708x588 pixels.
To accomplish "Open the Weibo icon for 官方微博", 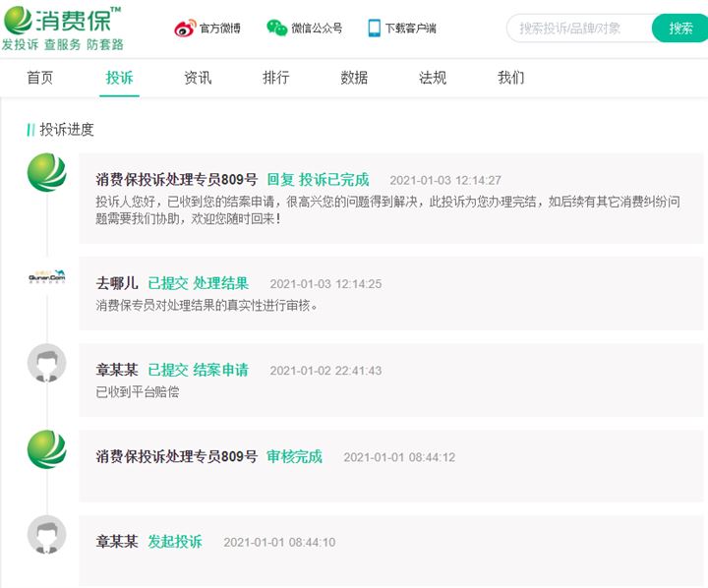I will 185,29.
